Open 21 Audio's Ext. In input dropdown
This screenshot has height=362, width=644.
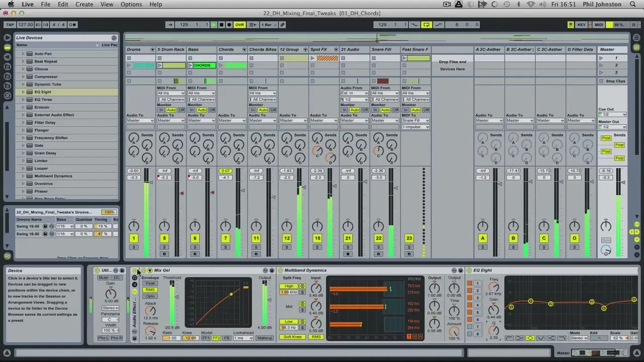(x=354, y=93)
